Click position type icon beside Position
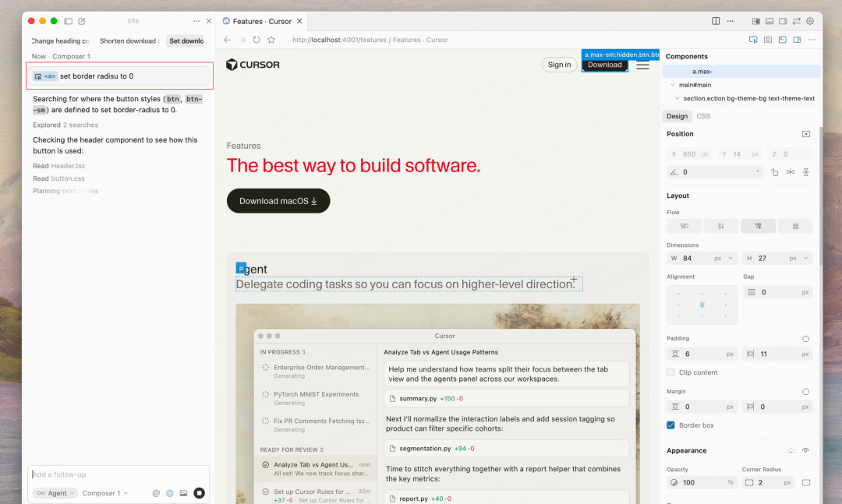Image resolution: width=842 pixels, height=504 pixels. (806, 134)
